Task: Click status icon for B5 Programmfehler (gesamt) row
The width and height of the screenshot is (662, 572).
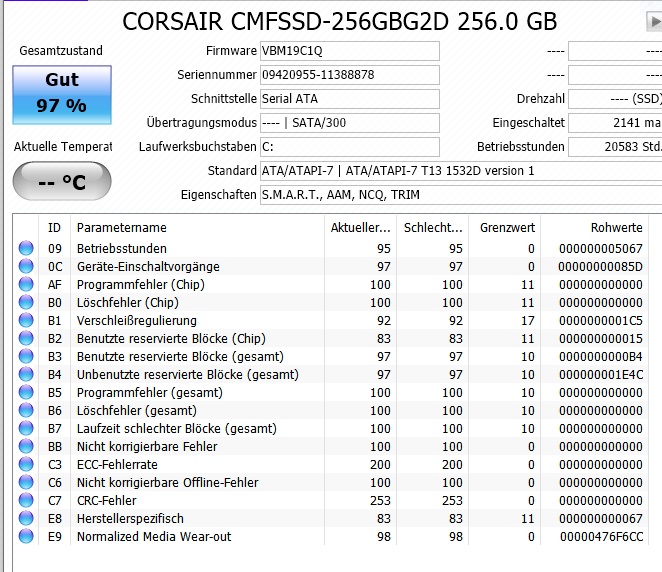Action: pyautogui.click(x=26, y=392)
